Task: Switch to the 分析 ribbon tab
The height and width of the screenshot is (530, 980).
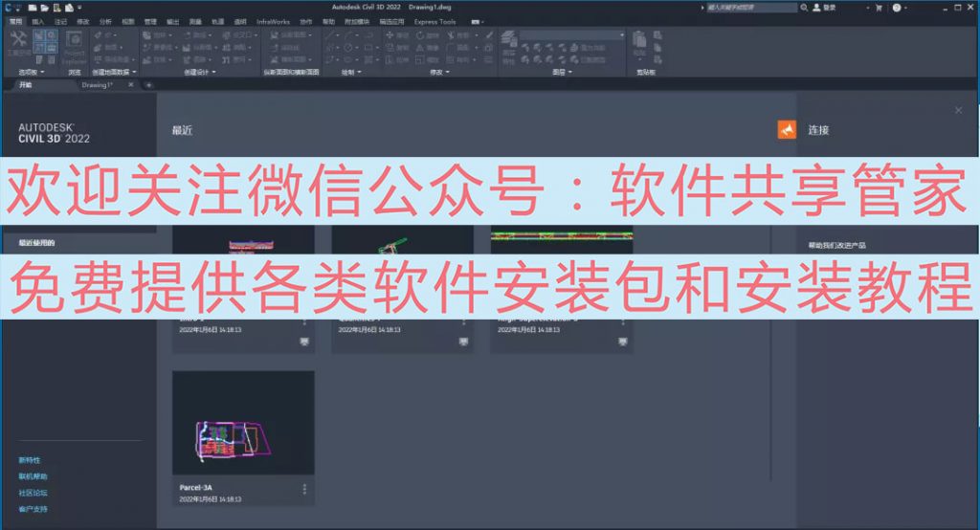Action: tap(105, 21)
